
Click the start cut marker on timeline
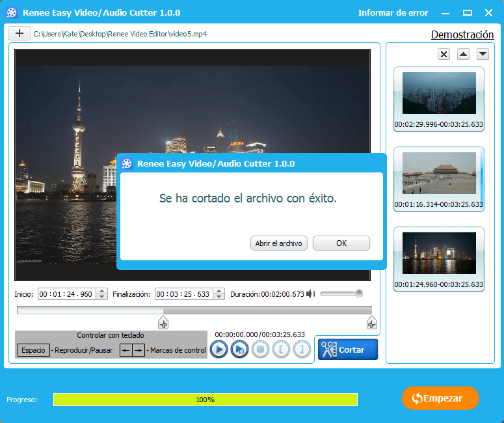[163, 323]
